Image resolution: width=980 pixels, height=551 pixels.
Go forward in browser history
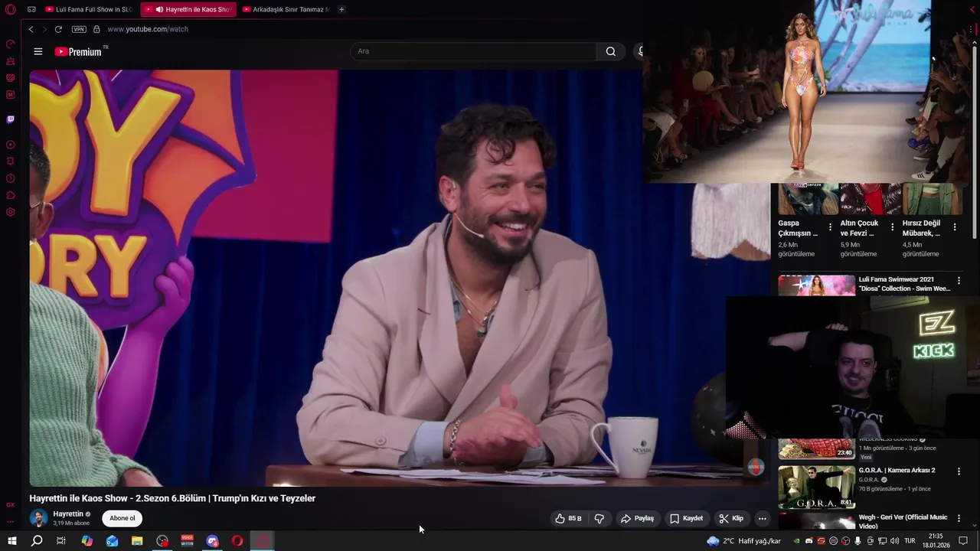point(44,29)
